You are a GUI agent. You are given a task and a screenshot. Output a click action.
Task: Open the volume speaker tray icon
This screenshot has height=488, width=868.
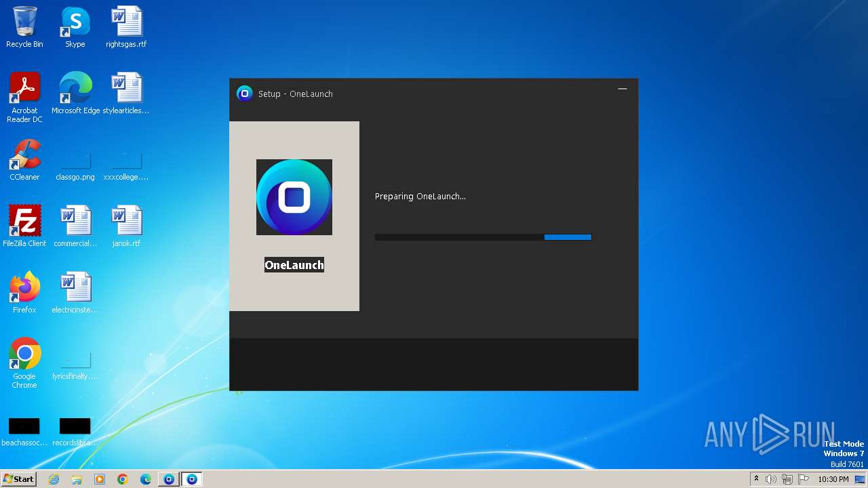(771, 479)
